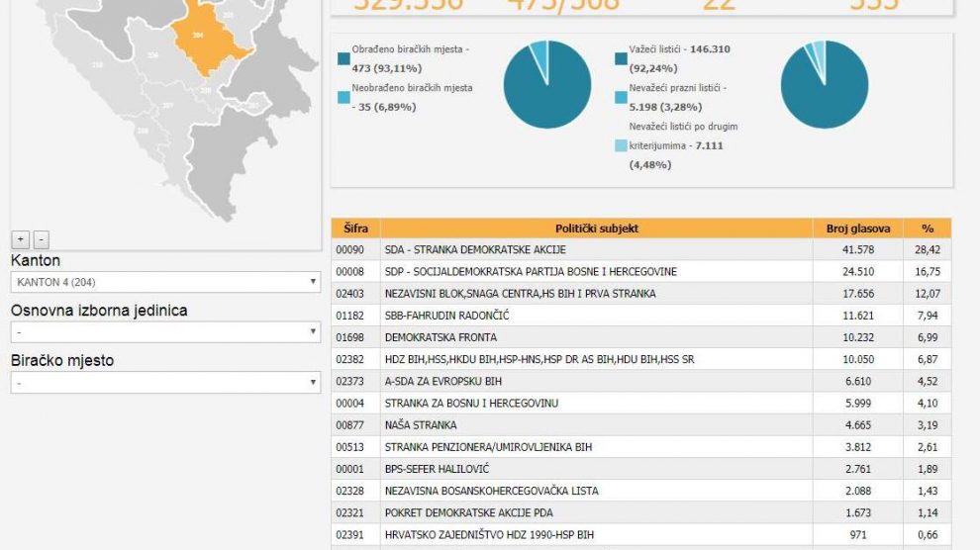Click the processed polling stations pie chart
Image resolution: width=980 pixels, height=550 pixels.
click(x=547, y=84)
